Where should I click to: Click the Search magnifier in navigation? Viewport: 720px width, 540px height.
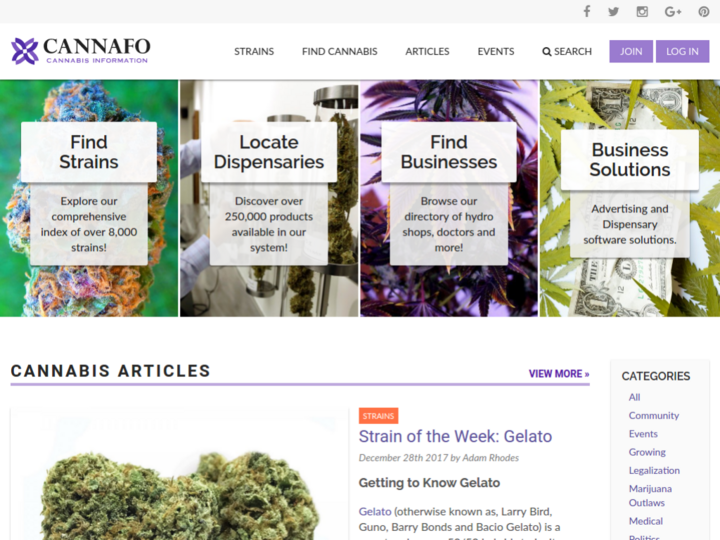546,51
